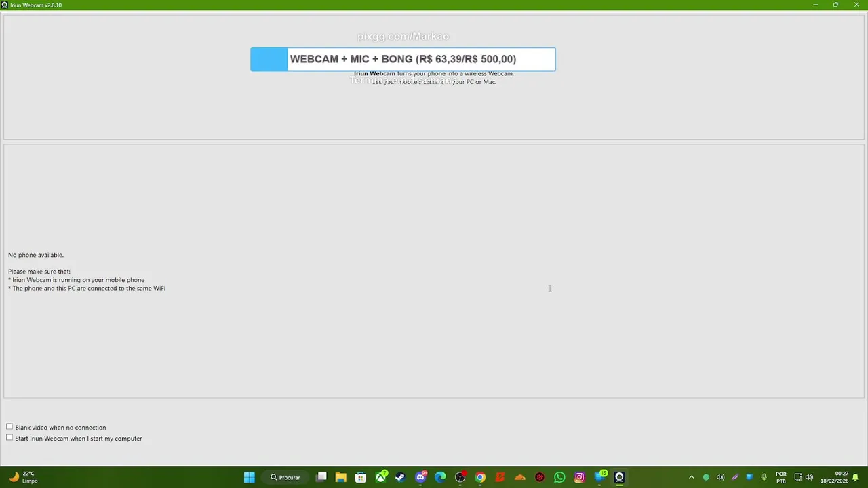Open the blue app with the 15 badge

pos(600,477)
